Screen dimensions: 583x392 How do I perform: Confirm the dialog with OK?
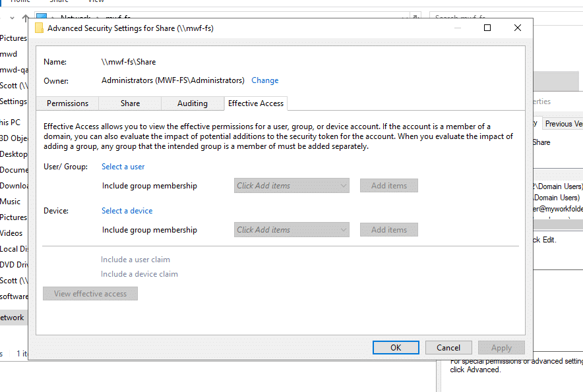(395, 348)
